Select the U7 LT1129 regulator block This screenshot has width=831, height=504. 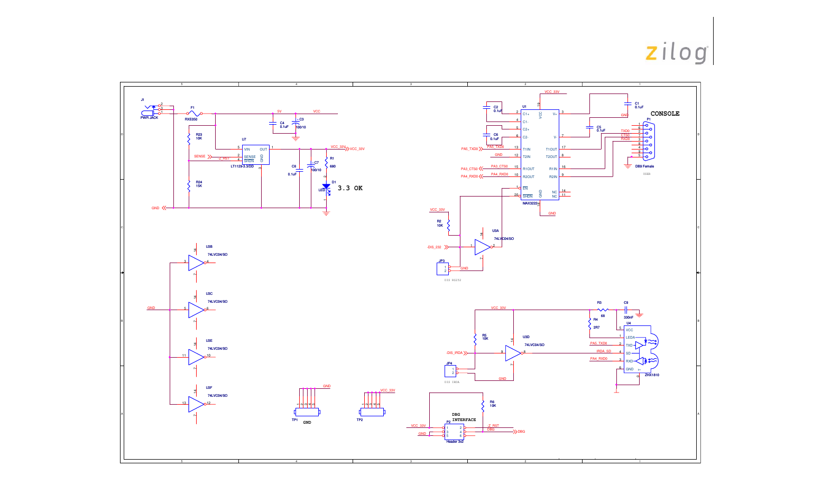256,154
